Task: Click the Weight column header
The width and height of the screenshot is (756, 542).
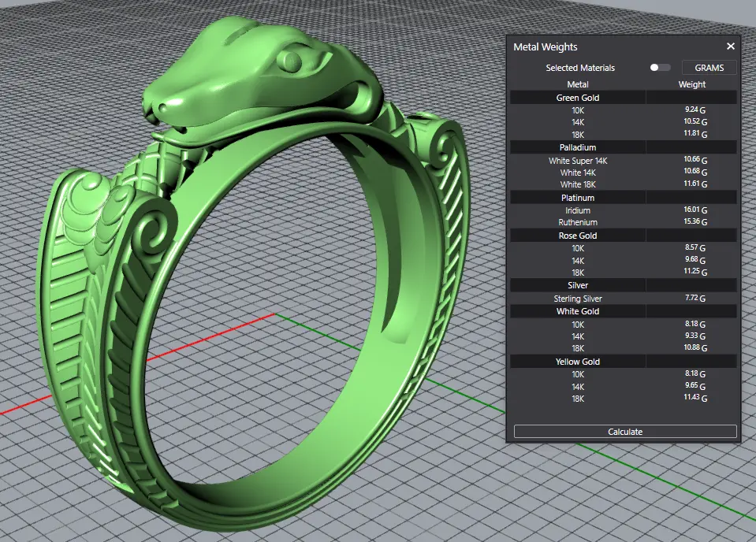Action: point(692,84)
